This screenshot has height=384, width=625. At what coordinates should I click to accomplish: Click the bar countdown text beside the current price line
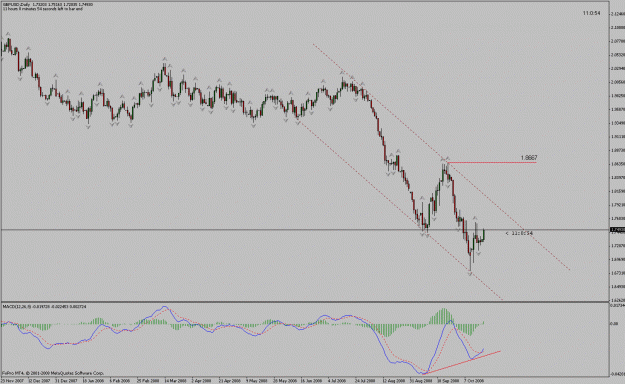click(519, 233)
